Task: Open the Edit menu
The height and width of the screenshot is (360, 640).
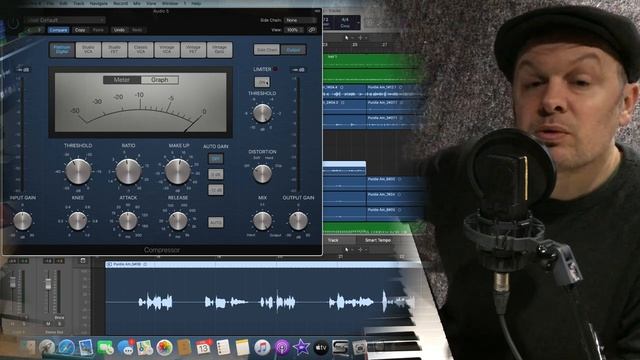Action: [64, 3]
